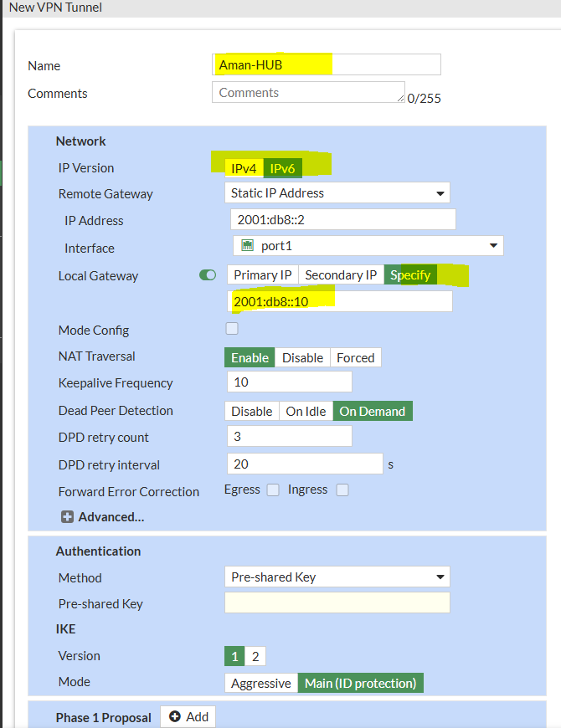Image resolution: width=561 pixels, height=728 pixels.
Task: Set NAT Traversal to Forced
Action: [355, 357]
